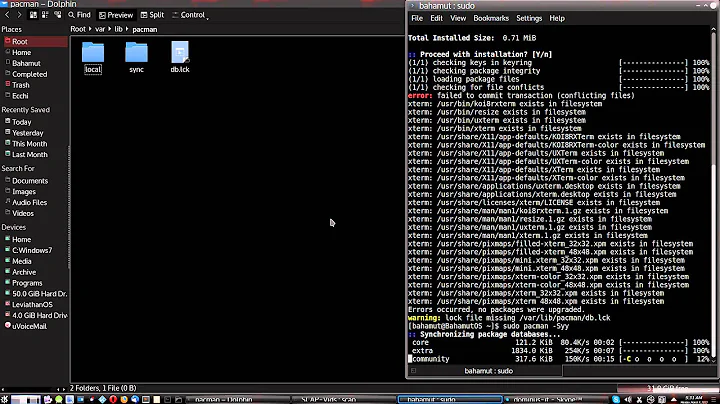Select the db.lck file
Image resolution: width=720 pixels, height=404 pixels.
click(x=180, y=57)
